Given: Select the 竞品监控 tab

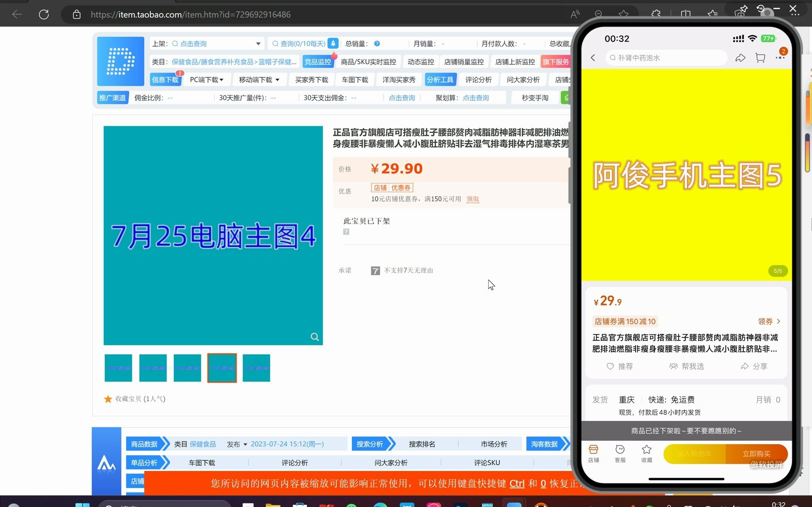Looking at the screenshot, I should tap(318, 62).
